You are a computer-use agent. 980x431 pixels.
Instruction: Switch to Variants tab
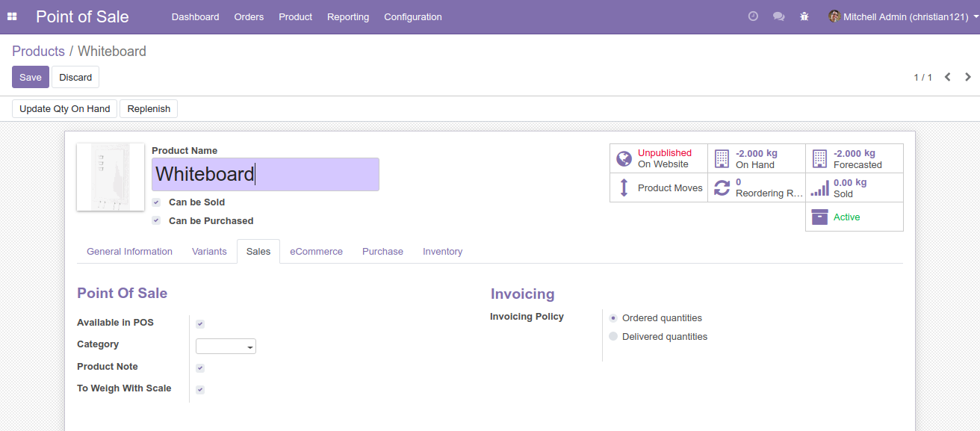(x=209, y=252)
